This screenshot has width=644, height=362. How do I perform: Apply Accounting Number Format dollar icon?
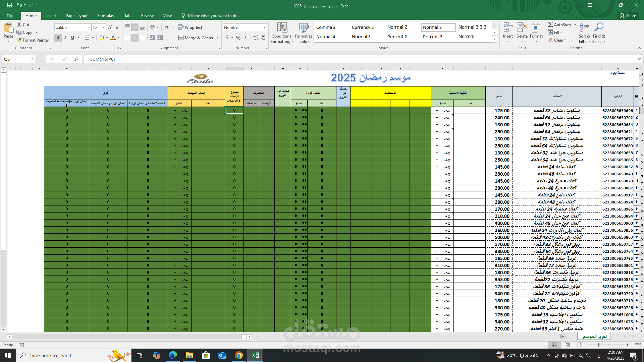coord(227,38)
